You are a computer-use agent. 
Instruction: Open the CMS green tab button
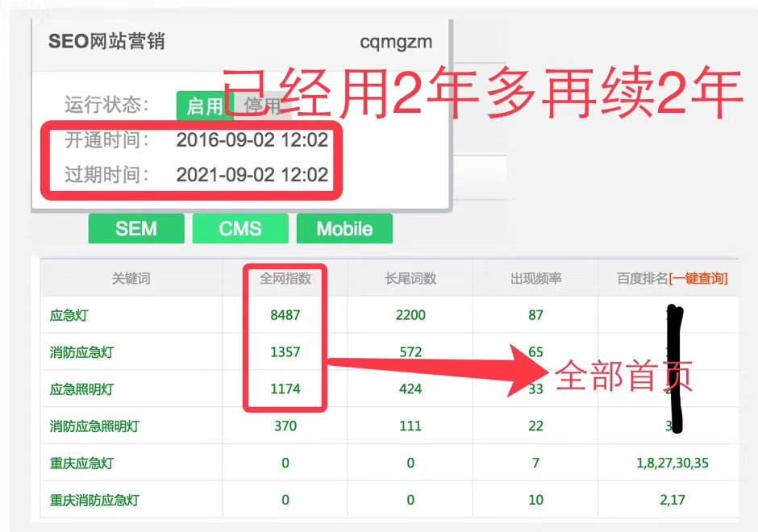point(240,228)
